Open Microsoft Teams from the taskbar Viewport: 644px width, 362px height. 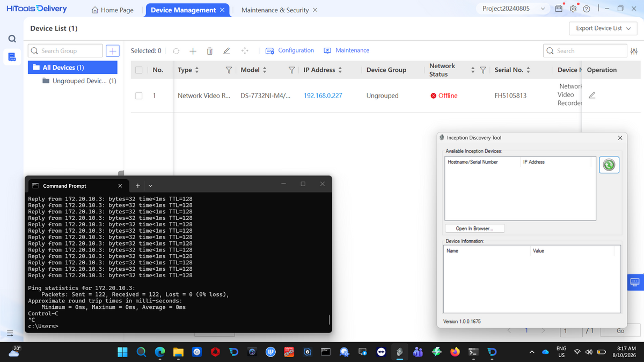pyautogui.click(x=418, y=352)
